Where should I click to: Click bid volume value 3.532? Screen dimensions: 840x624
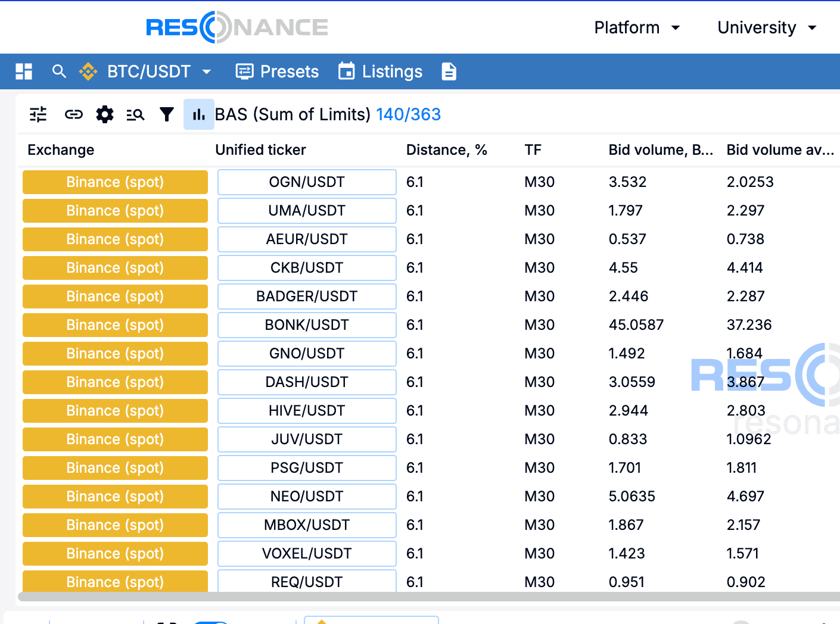(627, 182)
